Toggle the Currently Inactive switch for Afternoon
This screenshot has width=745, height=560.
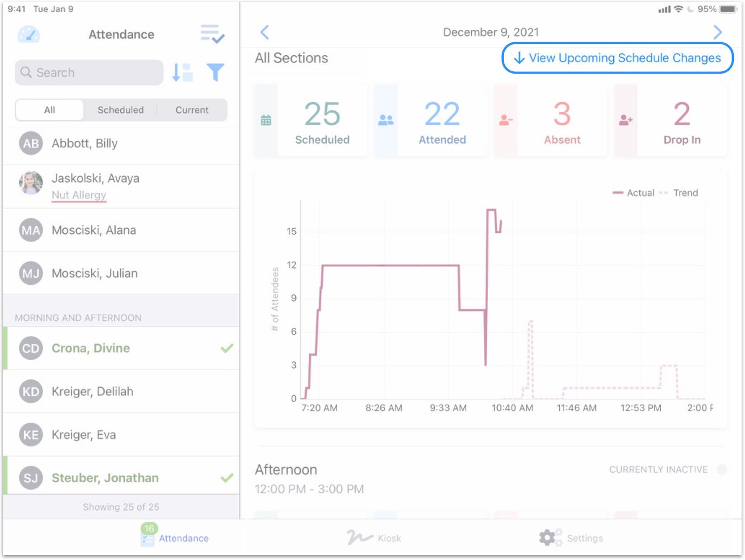tap(720, 470)
